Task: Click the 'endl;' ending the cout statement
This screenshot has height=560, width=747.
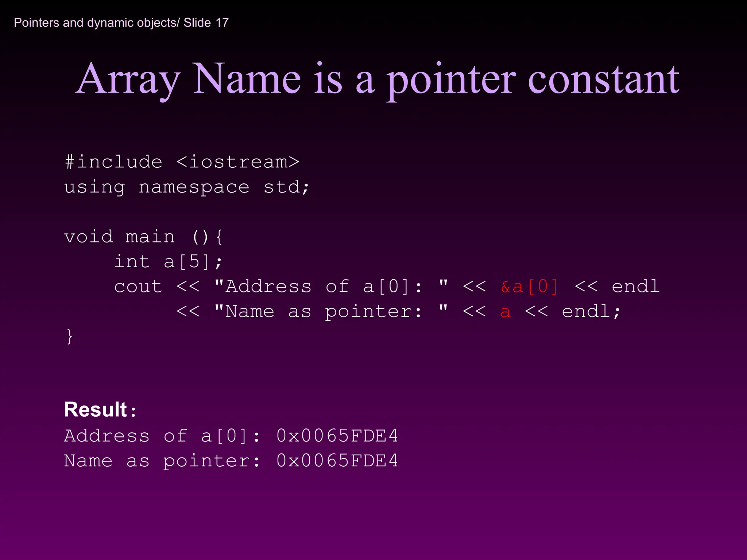Action: point(591,312)
